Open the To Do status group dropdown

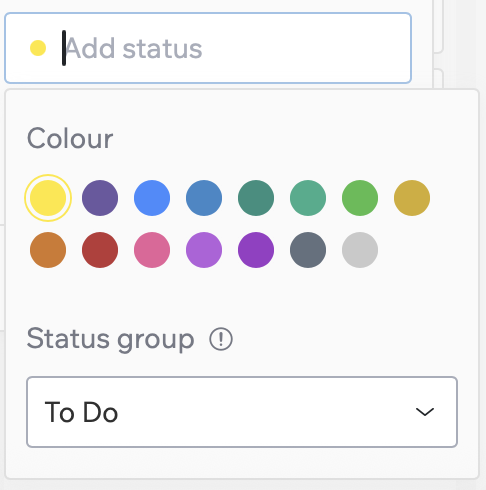click(x=242, y=412)
